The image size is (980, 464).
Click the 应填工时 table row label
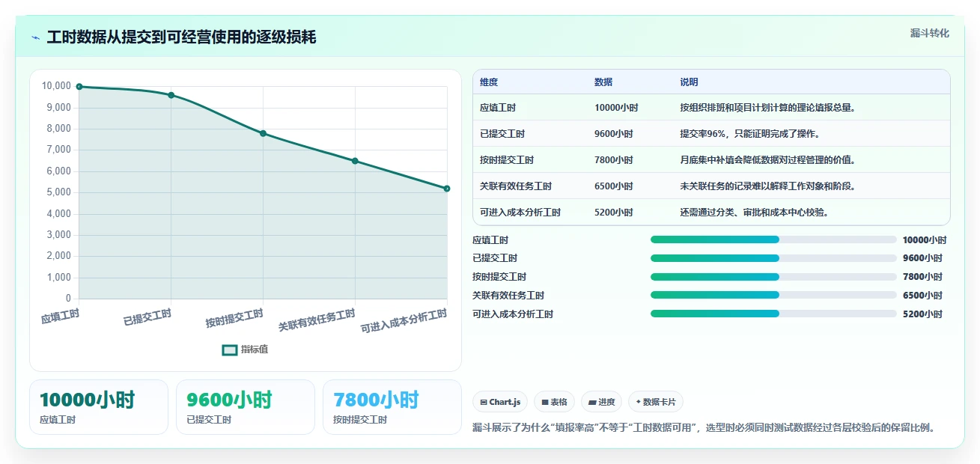(498, 108)
